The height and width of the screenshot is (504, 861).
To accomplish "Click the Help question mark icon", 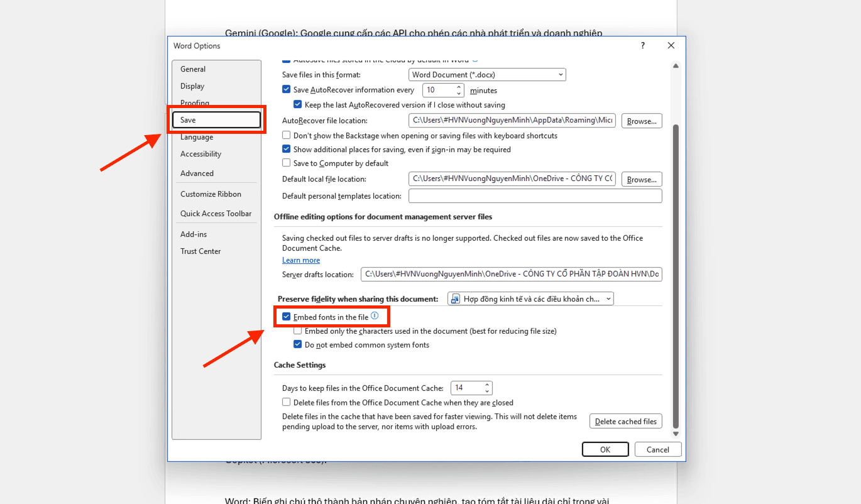I will point(642,46).
